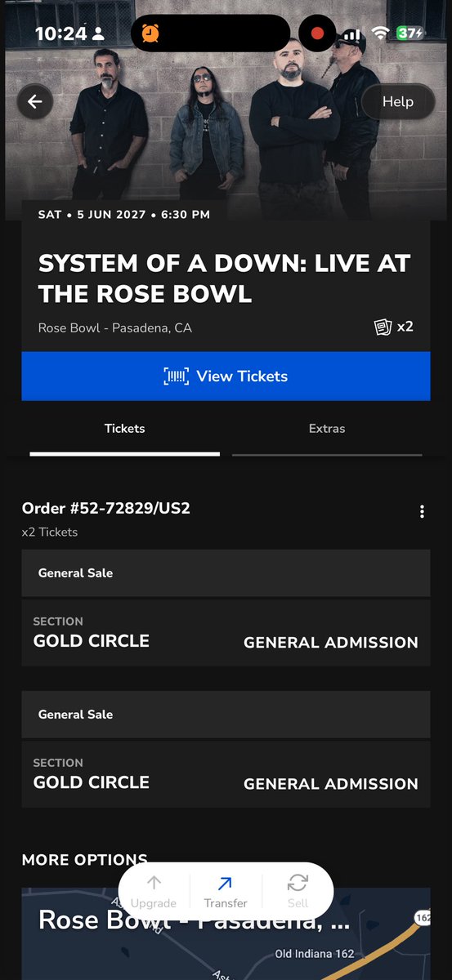Tap the Order #52-72829/US2 heading
The width and height of the screenshot is (452, 980).
106,508
